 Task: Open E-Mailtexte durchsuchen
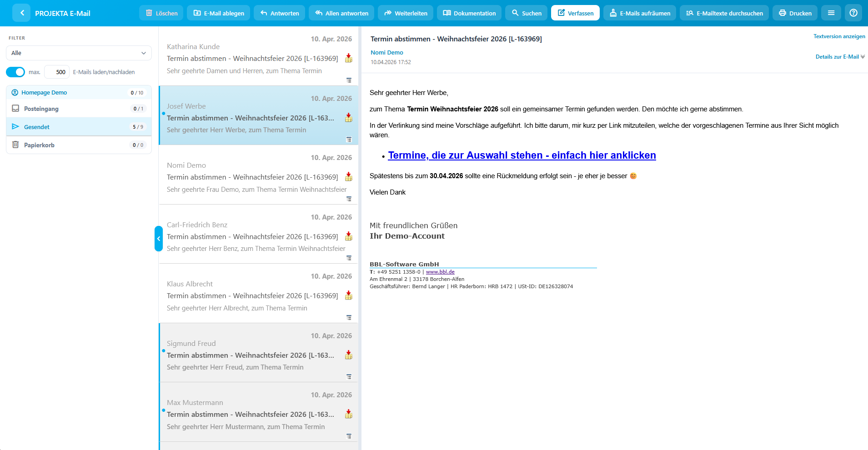coord(724,13)
